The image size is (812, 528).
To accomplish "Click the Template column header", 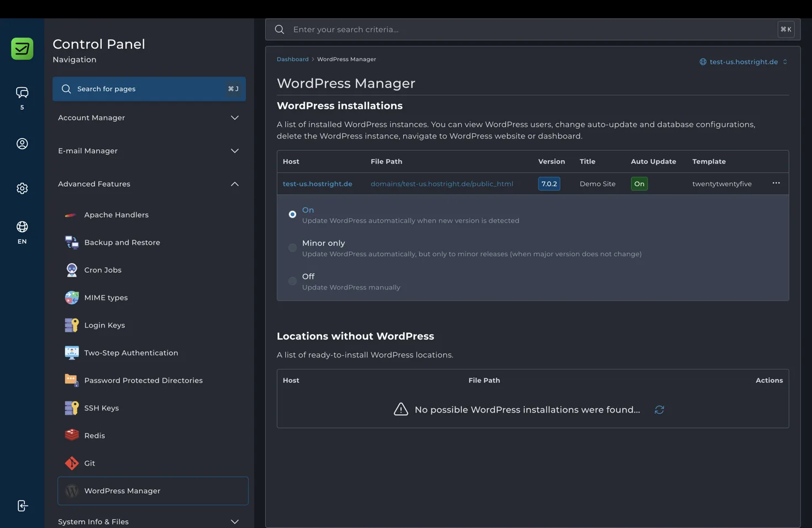I will coord(709,162).
